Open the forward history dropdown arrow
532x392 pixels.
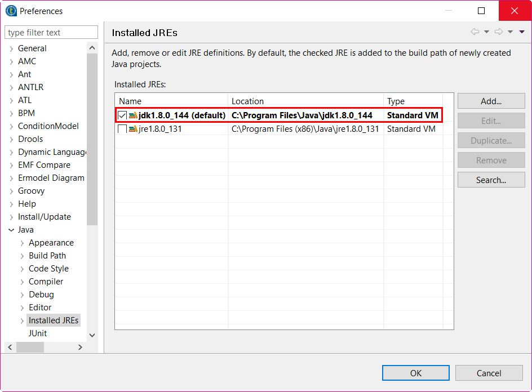pyautogui.click(x=510, y=32)
